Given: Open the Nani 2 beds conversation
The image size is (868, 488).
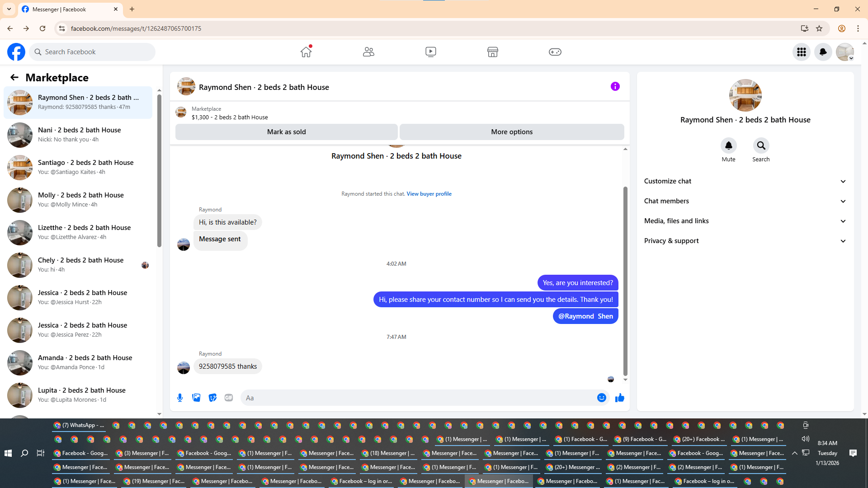Looking at the screenshot, I should 79,135.
